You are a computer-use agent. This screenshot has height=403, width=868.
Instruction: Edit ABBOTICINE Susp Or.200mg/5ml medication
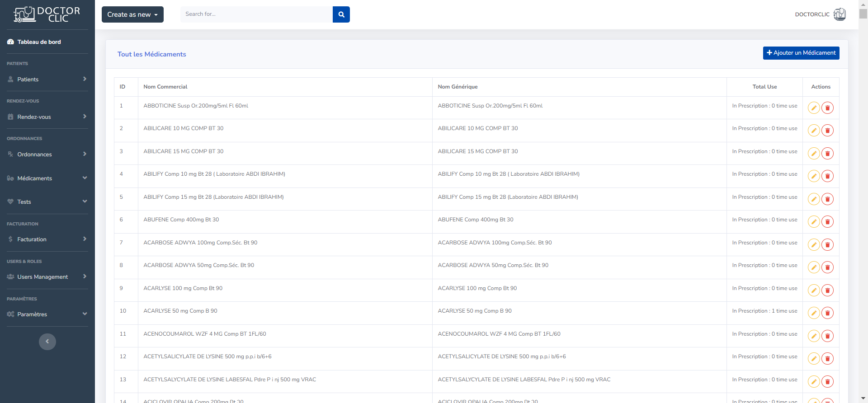[x=814, y=108]
